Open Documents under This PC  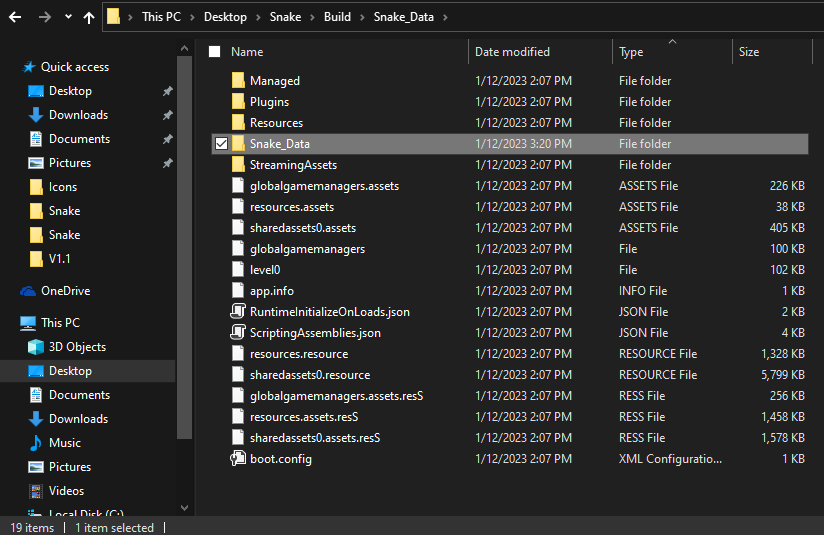click(x=79, y=395)
